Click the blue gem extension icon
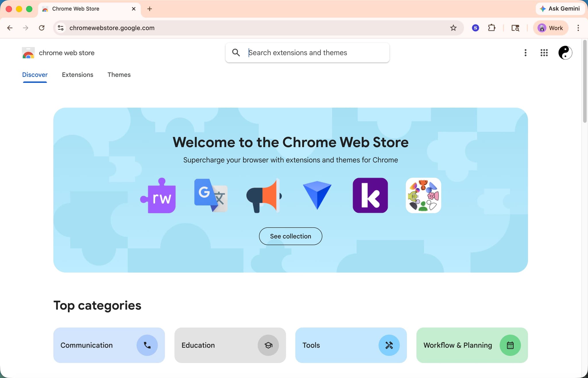This screenshot has width=588, height=378. pyautogui.click(x=317, y=196)
